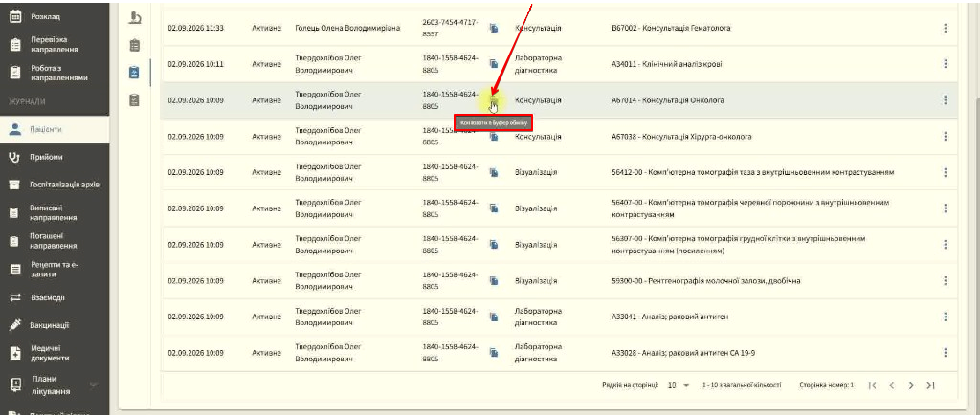Click microscope icon in the patient side panel
Image resolution: width=980 pixels, height=415 pixels.
click(x=134, y=18)
